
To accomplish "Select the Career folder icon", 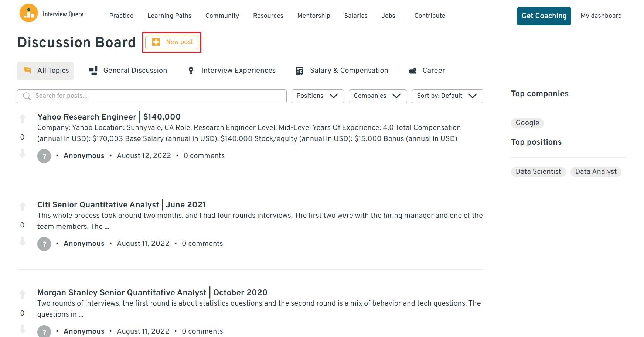I will pos(413,71).
